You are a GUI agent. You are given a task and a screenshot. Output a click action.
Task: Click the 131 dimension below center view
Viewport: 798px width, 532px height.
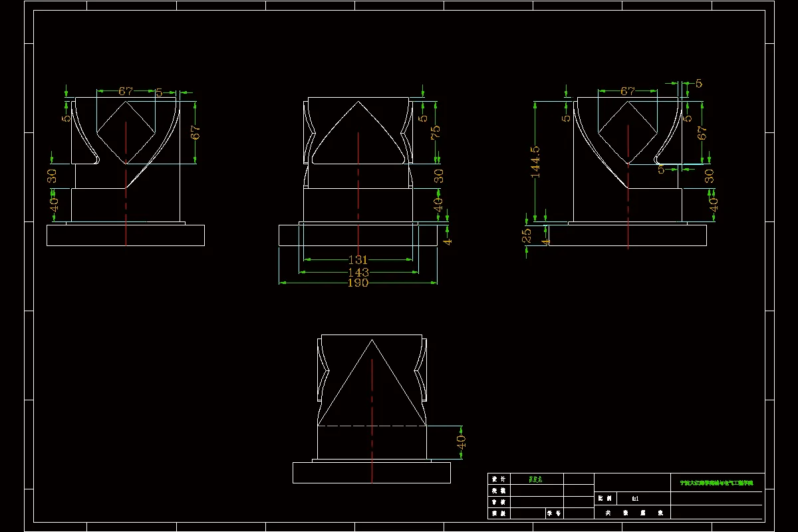pyautogui.click(x=358, y=259)
